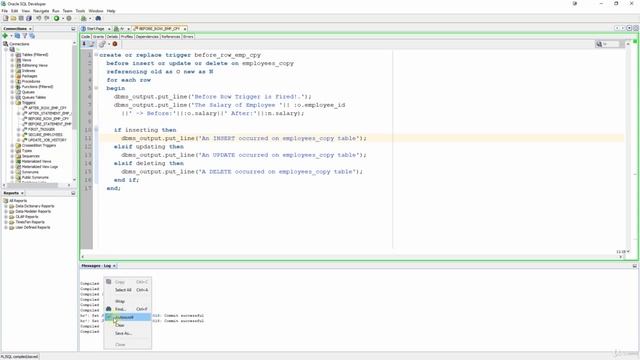
Task: Close the Messages - Log tab
Action: 114,266
